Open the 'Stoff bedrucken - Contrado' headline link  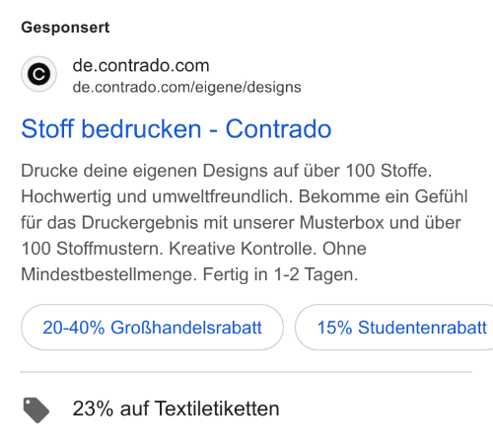point(176,128)
